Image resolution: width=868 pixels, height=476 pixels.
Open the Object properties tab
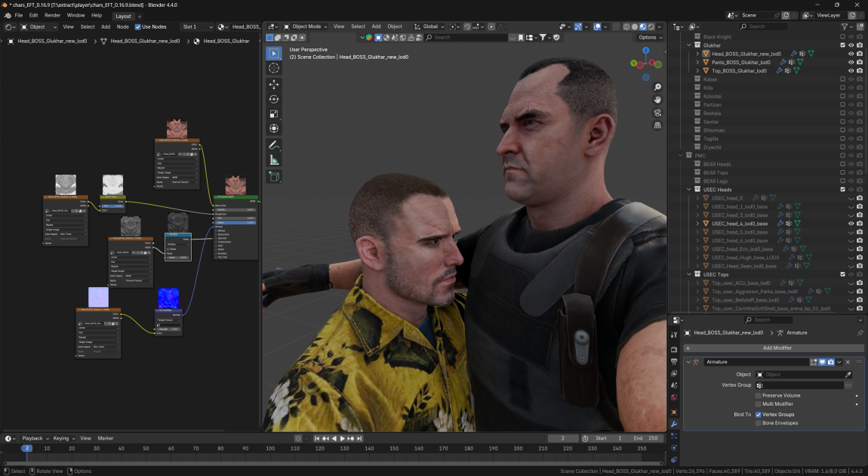click(x=674, y=412)
